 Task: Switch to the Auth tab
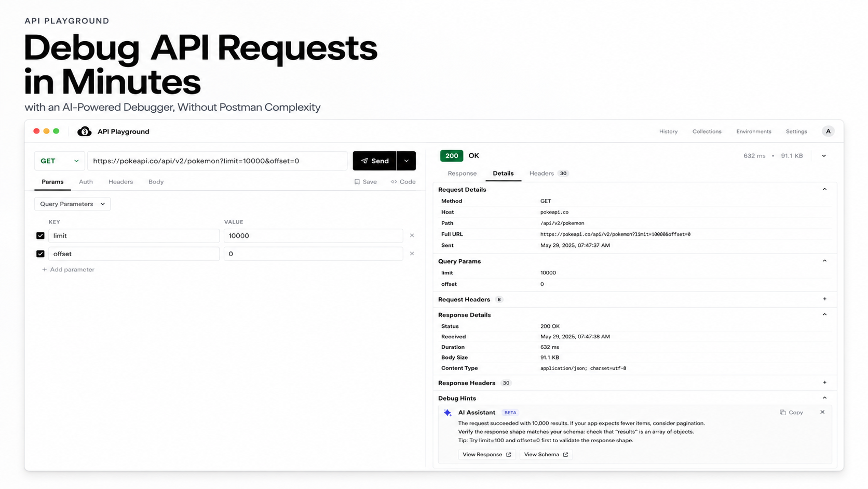coord(86,182)
